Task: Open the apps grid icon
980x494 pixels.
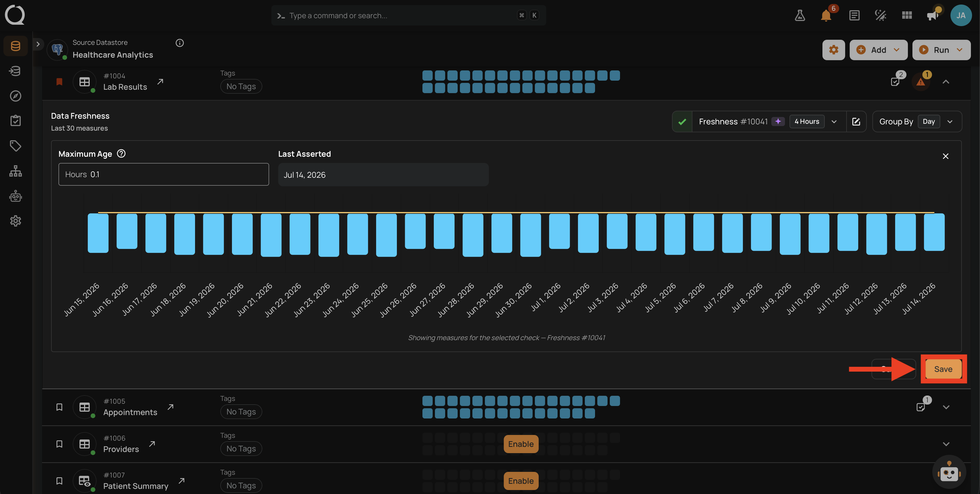Action: [x=907, y=16]
